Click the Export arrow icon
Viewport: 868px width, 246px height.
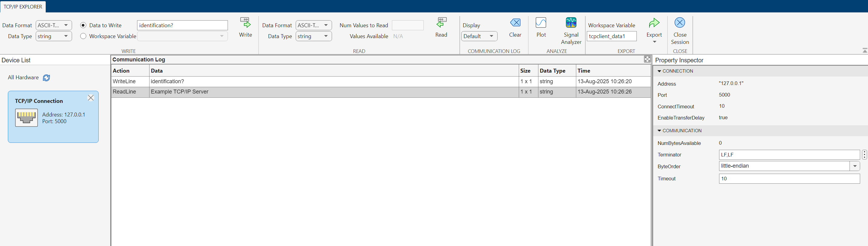point(654,23)
